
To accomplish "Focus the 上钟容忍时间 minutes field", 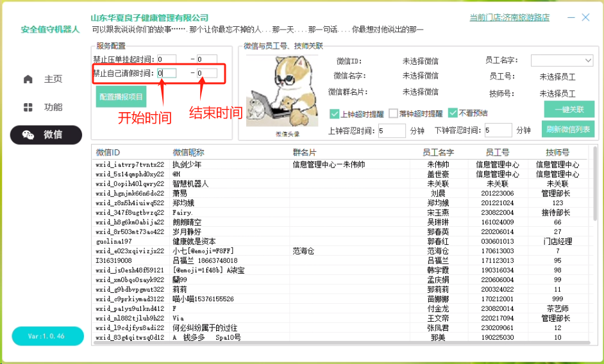I will (x=391, y=131).
